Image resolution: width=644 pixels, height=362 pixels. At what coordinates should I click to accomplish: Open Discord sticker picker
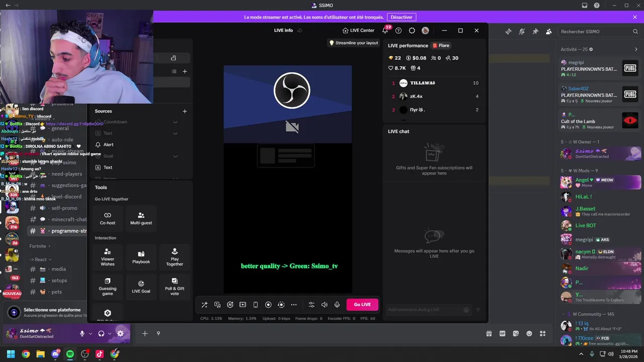tap(516, 333)
